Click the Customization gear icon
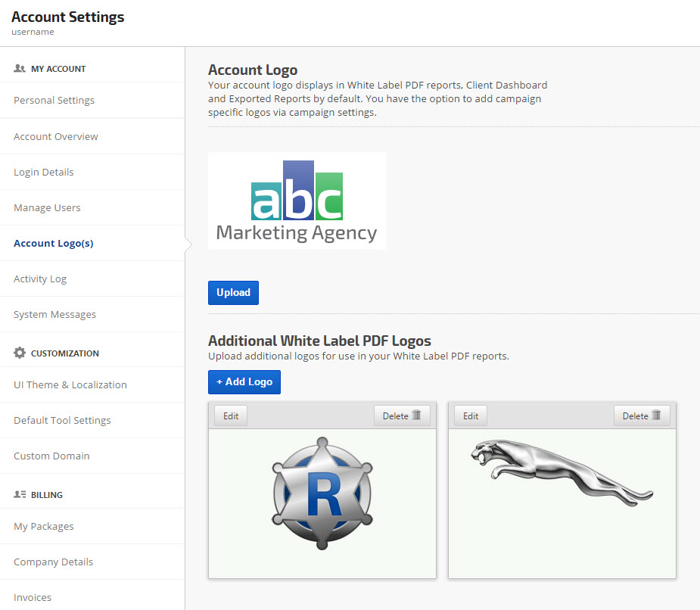Screen dimensions: 700x610 (x=20, y=353)
